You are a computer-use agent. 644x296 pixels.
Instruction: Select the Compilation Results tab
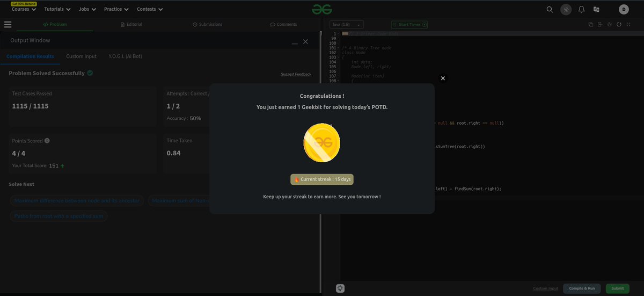point(30,56)
